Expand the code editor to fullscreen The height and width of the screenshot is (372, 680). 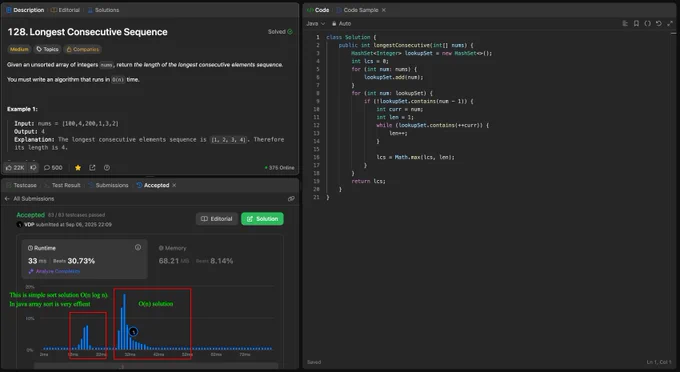point(670,23)
